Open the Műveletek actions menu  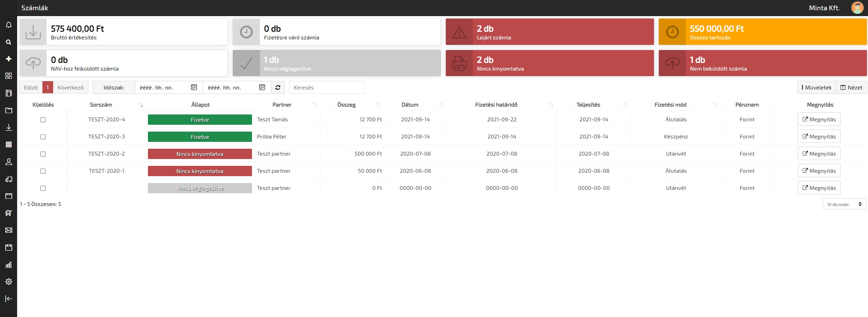pos(816,87)
